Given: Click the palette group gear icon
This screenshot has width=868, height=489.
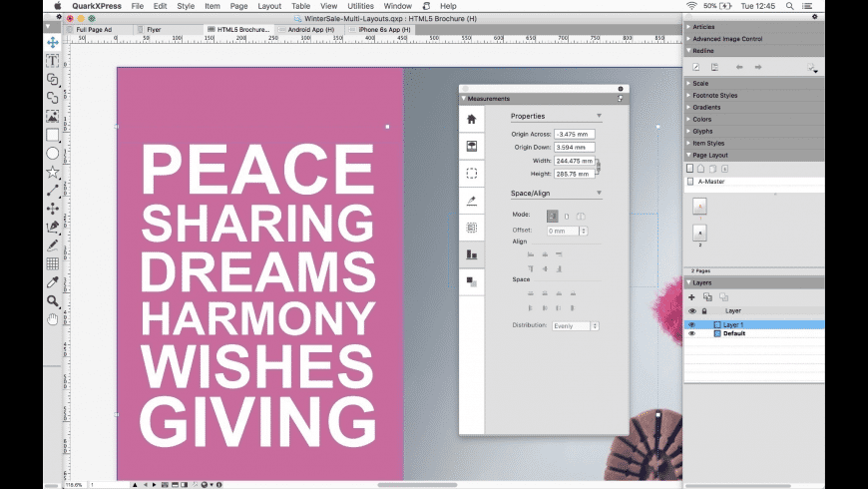Looking at the screenshot, I should (x=815, y=17).
